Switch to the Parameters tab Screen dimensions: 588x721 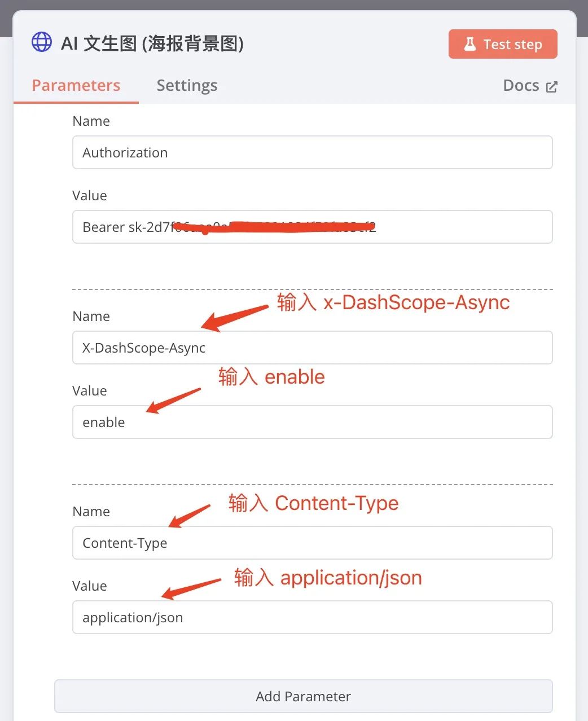pyautogui.click(x=76, y=85)
